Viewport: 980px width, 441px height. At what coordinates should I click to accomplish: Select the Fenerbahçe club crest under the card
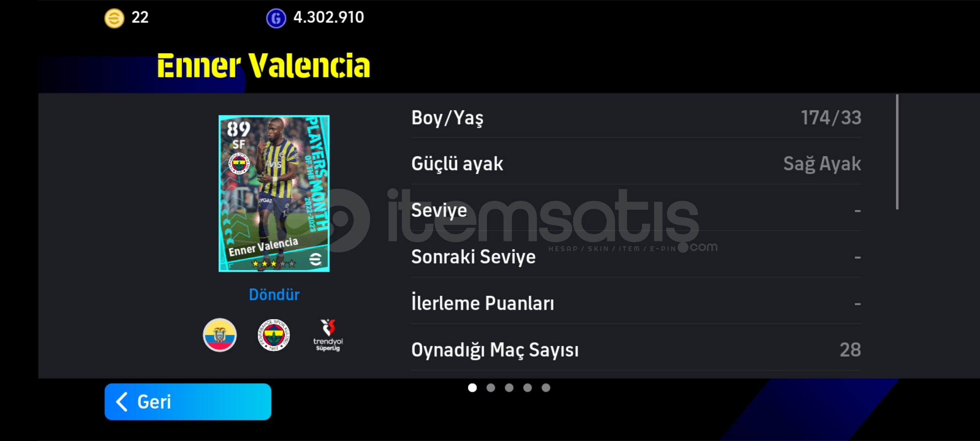pyautogui.click(x=274, y=335)
